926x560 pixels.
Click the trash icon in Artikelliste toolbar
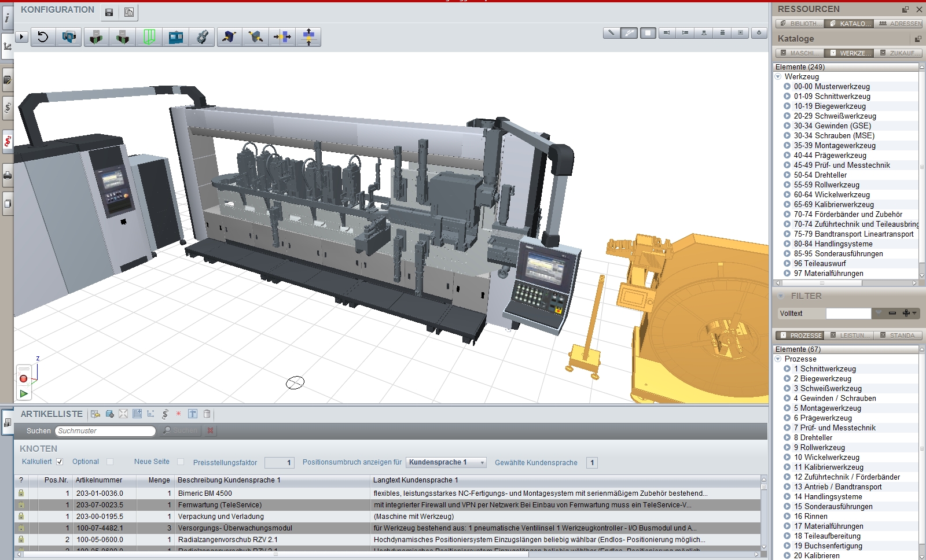(x=207, y=414)
